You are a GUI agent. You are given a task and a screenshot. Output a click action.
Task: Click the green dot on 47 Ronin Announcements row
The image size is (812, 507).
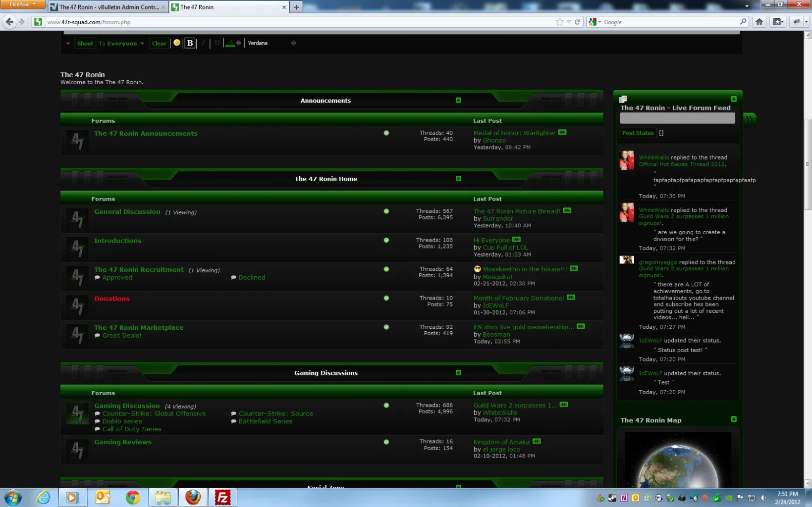click(386, 133)
